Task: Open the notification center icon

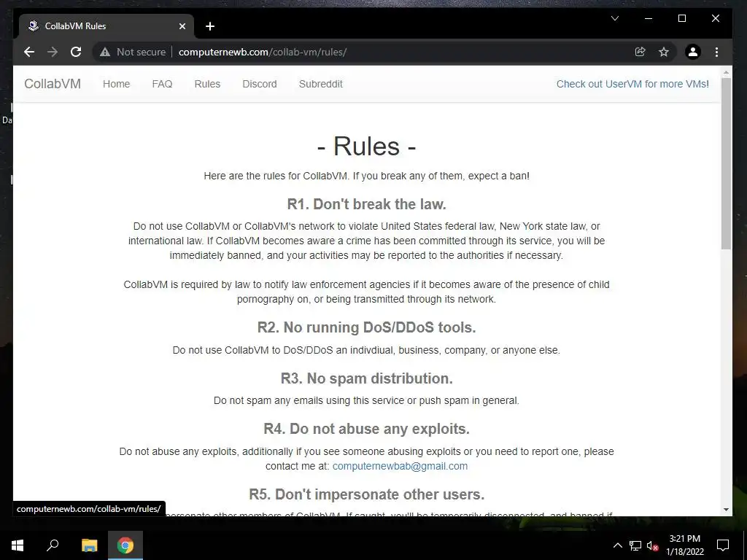Action: [x=723, y=545]
